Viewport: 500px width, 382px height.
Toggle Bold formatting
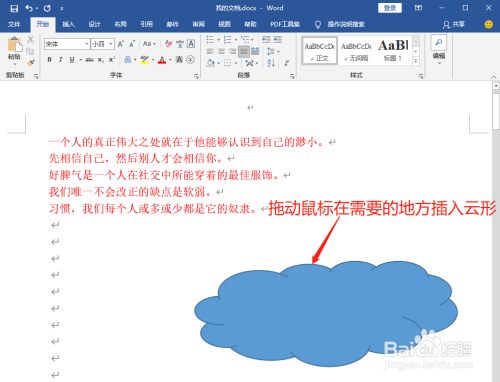click(x=50, y=60)
